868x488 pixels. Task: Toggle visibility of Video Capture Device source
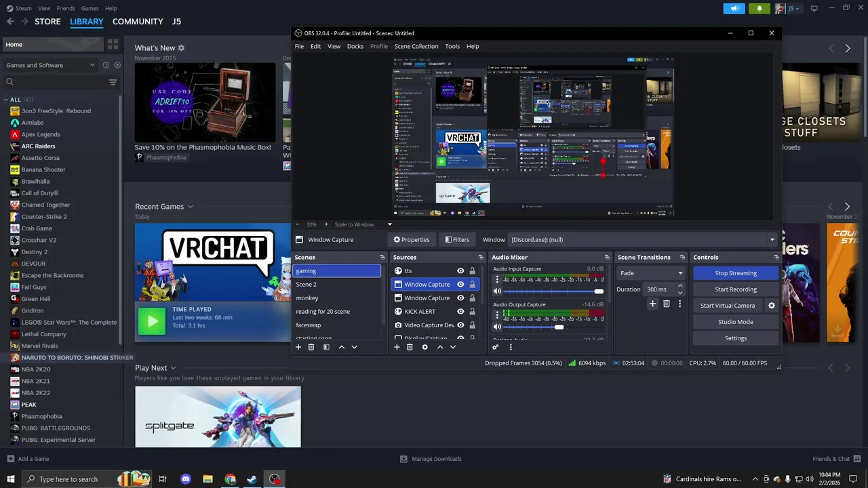pyautogui.click(x=460, y=325)
